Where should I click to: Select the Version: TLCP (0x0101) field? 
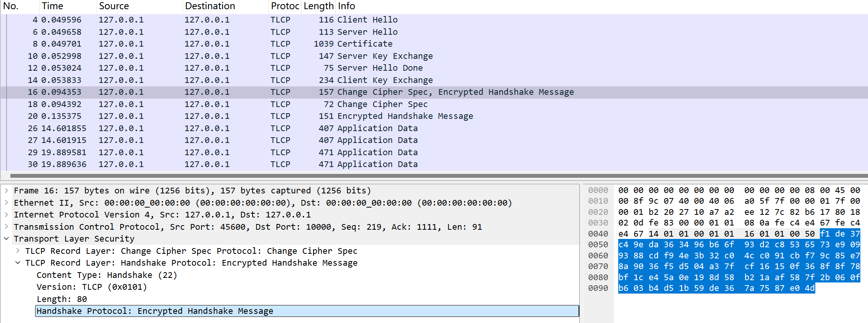click(92, 287)
